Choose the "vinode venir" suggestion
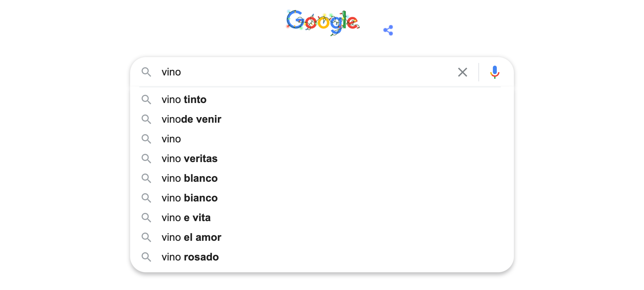Image resolution: width=644 pixels, height=290 pixels. [191, 119]
